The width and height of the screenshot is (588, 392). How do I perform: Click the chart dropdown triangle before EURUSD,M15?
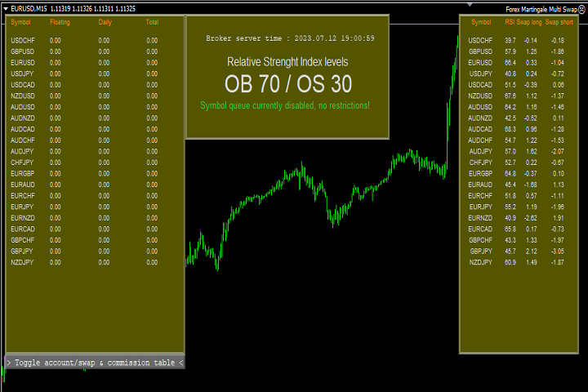(x=4, y=8)
